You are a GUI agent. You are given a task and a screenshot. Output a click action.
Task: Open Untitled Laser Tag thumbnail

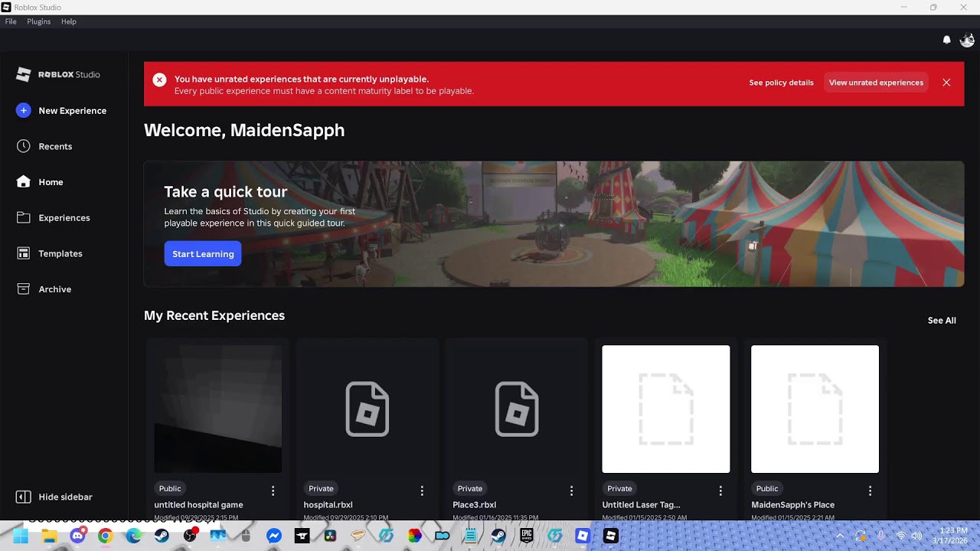666,409
